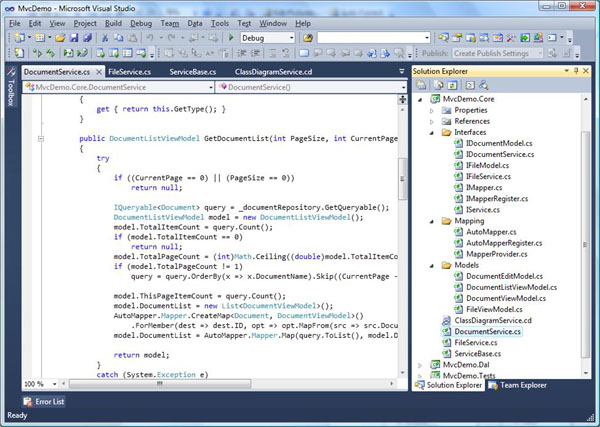This screenshot has width=600, height=427.
Task: Save the current file with the floppy icon
Action: tap(74, 37)
